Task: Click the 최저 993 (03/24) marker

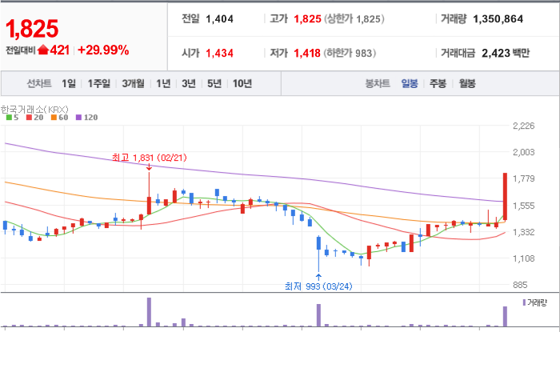Action: 318,286
